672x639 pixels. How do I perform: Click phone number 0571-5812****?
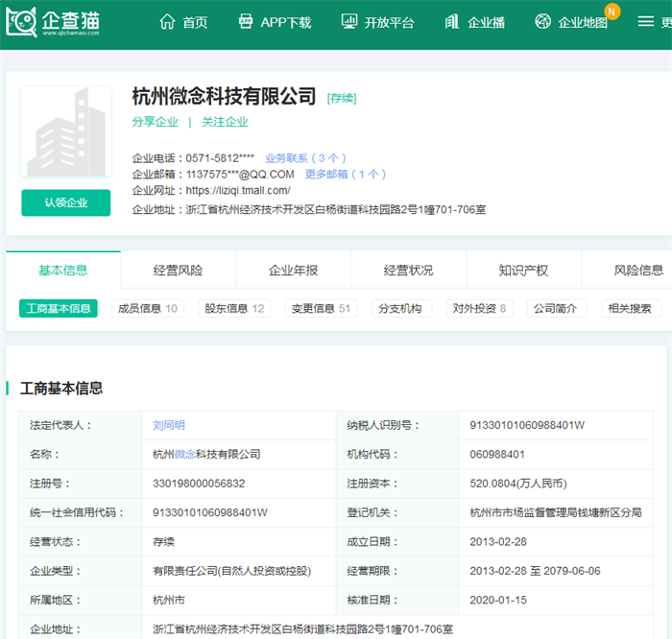(220, 158)
